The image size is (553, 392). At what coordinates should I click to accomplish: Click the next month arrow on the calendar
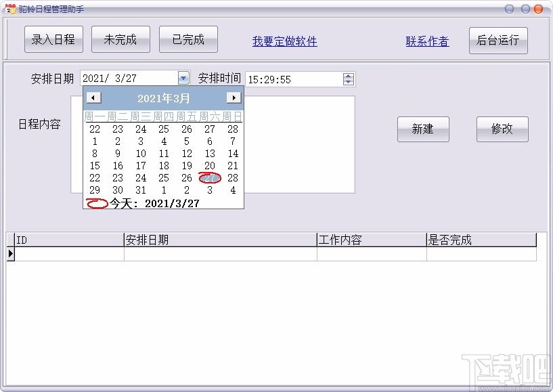(234, 97)
